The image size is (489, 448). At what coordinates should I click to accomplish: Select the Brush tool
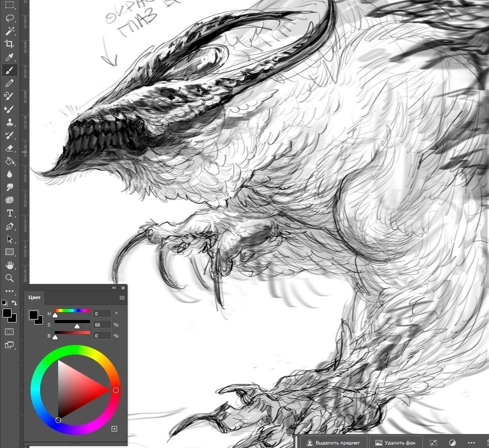[10, 70]
